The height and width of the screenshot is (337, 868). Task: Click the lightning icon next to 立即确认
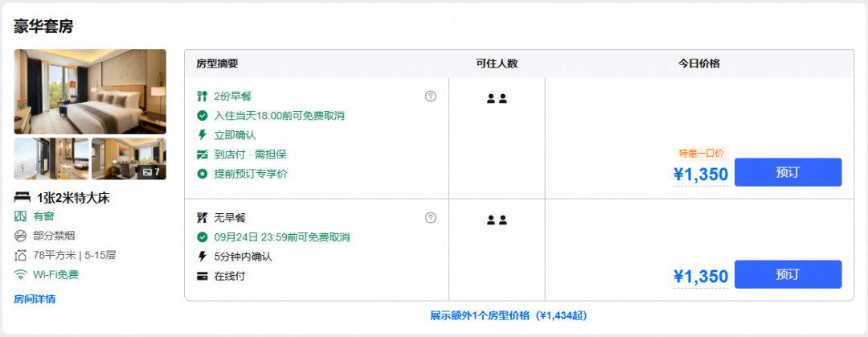[x=202, y=134]
